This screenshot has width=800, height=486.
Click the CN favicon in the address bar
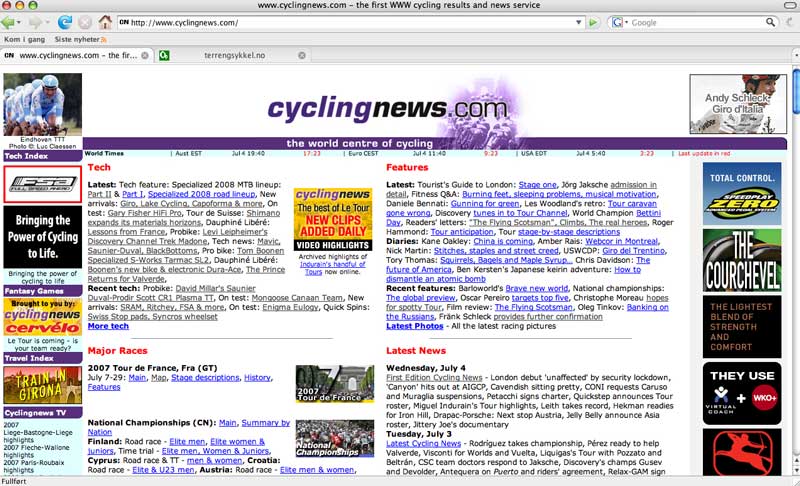click(x=124, y=22)
